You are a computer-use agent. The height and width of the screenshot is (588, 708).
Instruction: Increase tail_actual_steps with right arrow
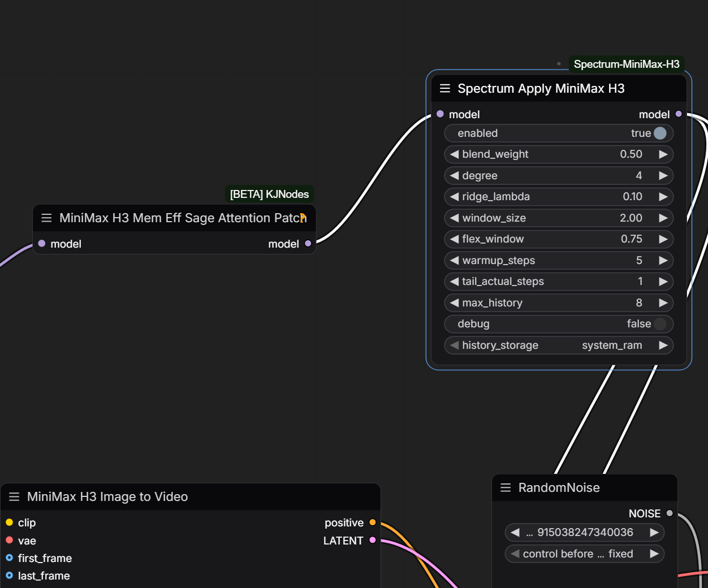[663, 282]
